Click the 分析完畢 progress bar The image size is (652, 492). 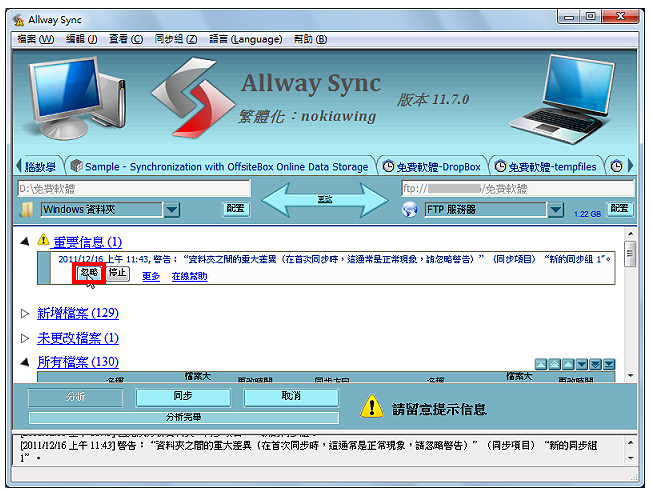[x=183, y=418]
